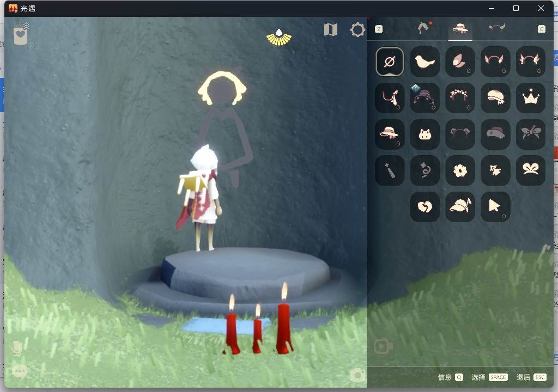Select the crown-shaped headpiece
558x392 pixels.
pyautogui.click(x=531, y=97)
